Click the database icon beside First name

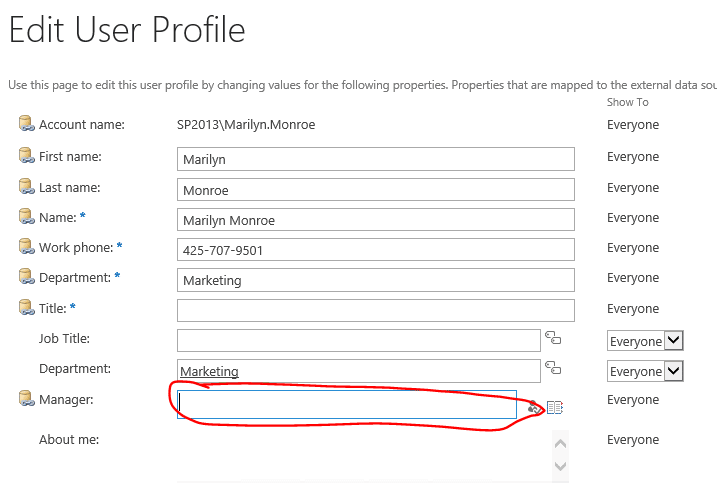[26, 156]
